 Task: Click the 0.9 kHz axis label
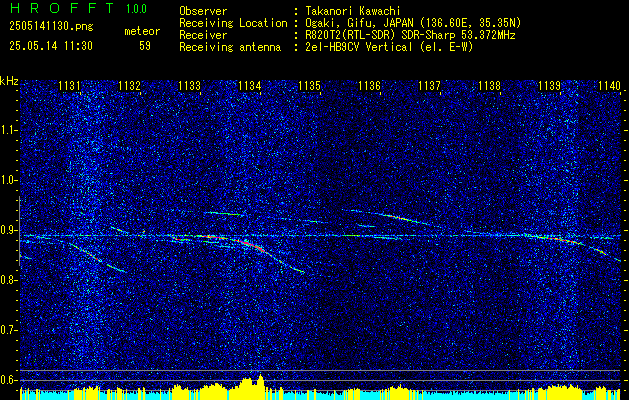pos(8,230)
